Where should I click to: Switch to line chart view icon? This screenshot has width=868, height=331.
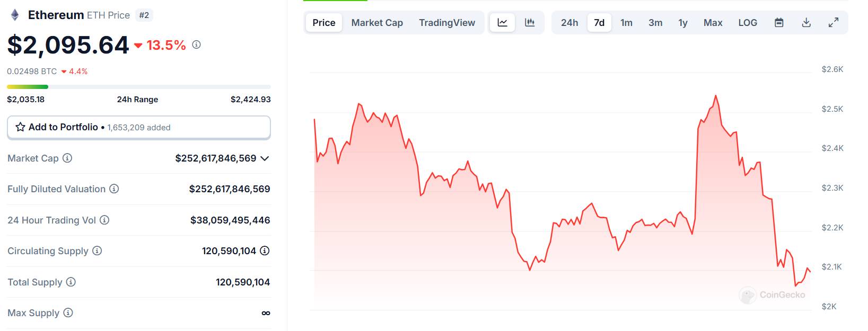(502, 23)
